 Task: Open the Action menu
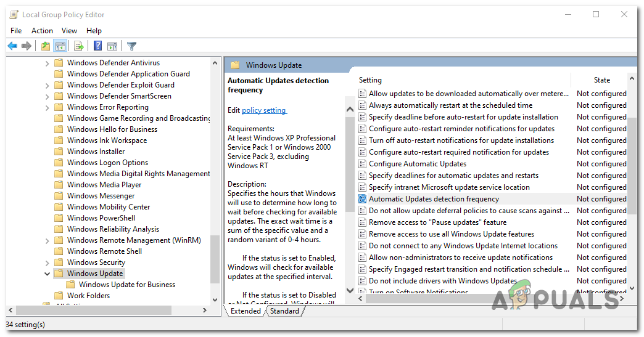point(42,31)
